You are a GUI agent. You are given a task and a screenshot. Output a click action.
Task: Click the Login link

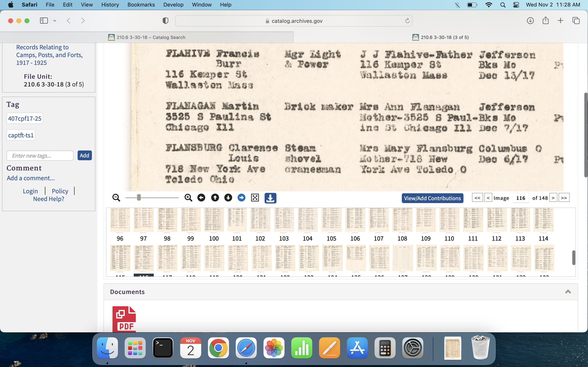point(30,191)
